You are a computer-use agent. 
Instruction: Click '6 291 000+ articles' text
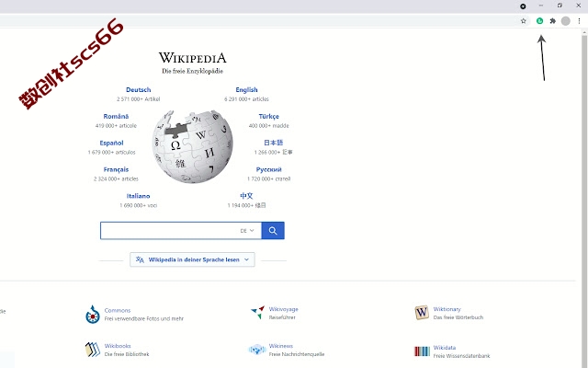coord(246,99)
